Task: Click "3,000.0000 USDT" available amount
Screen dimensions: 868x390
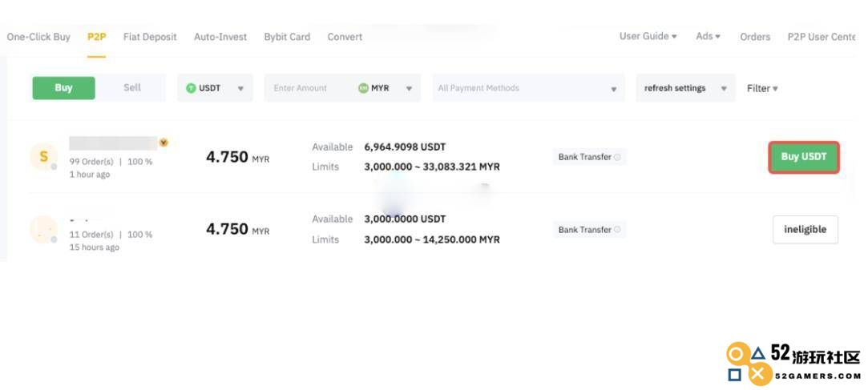Action: tap(405, 219)
